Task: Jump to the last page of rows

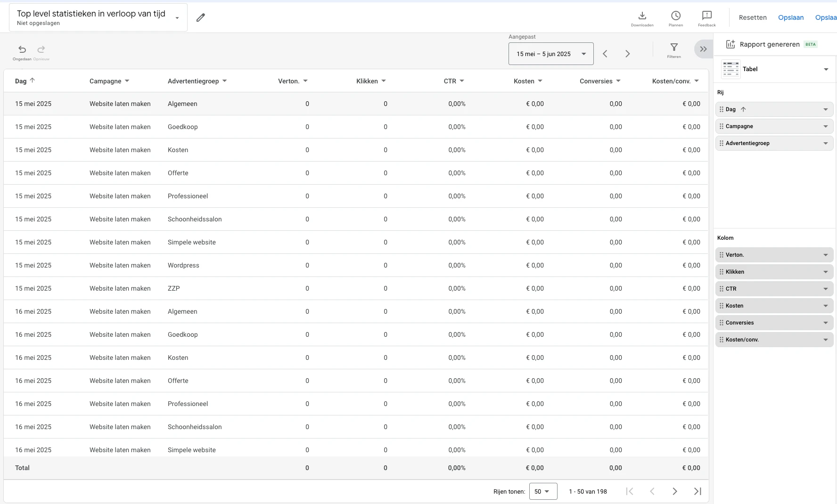Action: 697,491
